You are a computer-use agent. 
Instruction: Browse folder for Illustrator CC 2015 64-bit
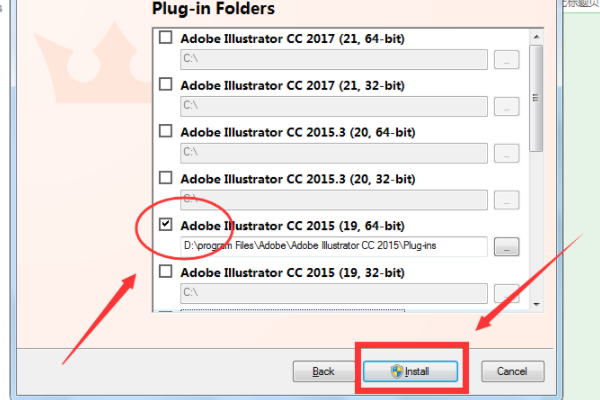coord(506,247)
